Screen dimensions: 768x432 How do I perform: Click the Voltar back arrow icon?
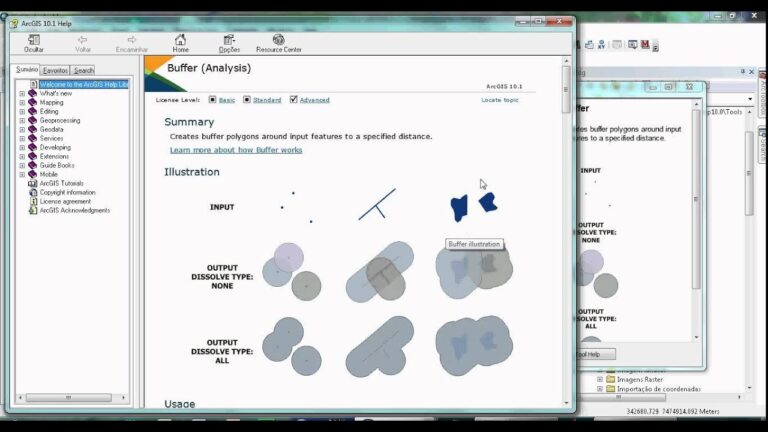pos(82,40)
